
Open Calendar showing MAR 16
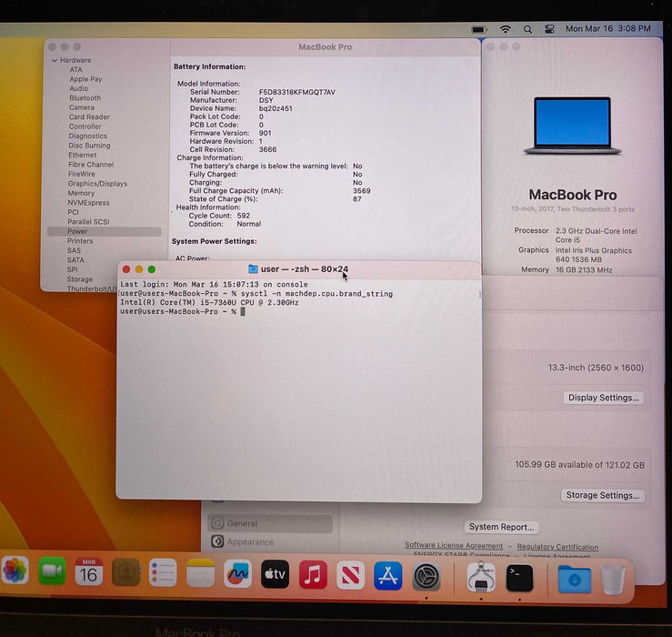tap(89, 571)
